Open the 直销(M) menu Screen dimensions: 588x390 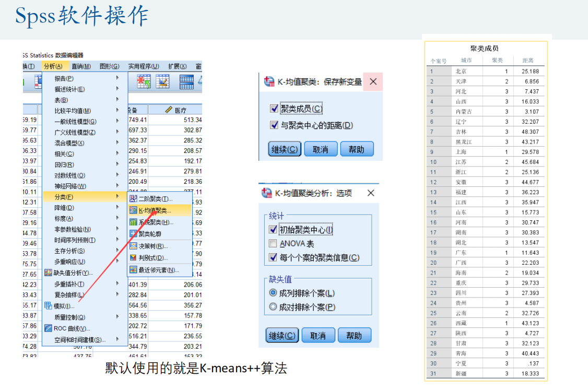(81, 66)
